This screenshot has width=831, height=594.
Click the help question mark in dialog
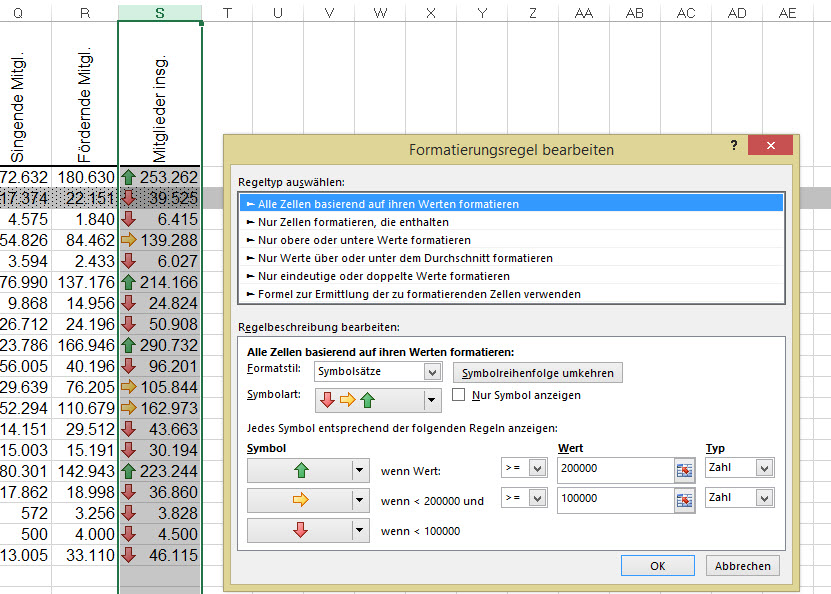(x=734, y=146)
